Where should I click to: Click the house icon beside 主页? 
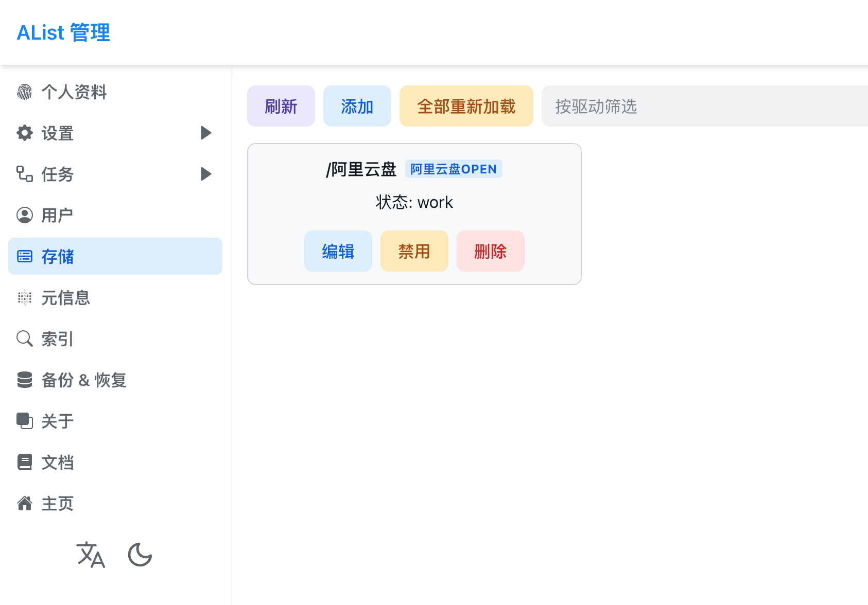[25, 503]
